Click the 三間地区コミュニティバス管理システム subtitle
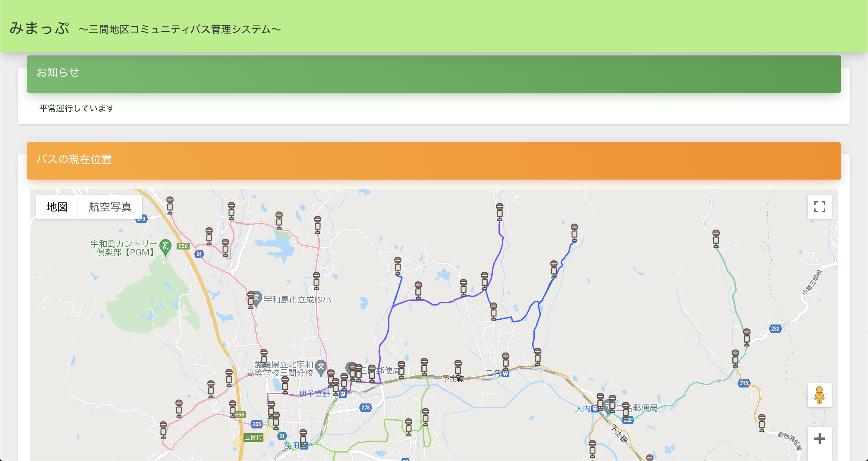Viewport: 868px width, 461px height. (x=180, y=29)
